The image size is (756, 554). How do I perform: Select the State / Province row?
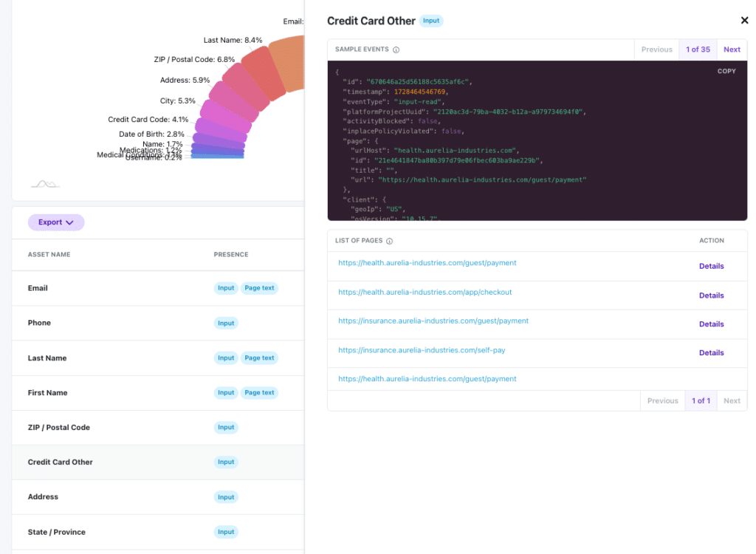158,532
